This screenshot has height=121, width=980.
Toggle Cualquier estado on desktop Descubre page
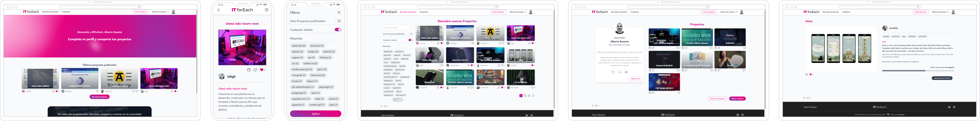[x=410, y=40]
